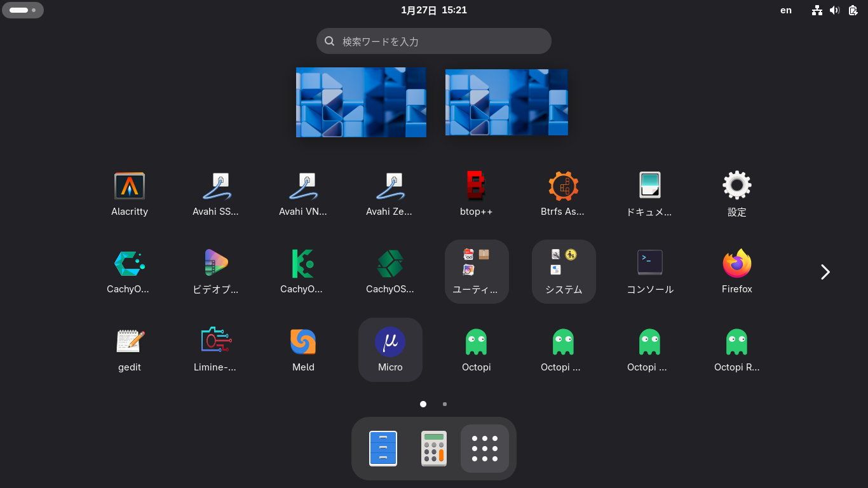The width and height of the screenshot is (868, 488).
Task: Launch the Alacritty terminal app
Action: (x=130, y=194)
